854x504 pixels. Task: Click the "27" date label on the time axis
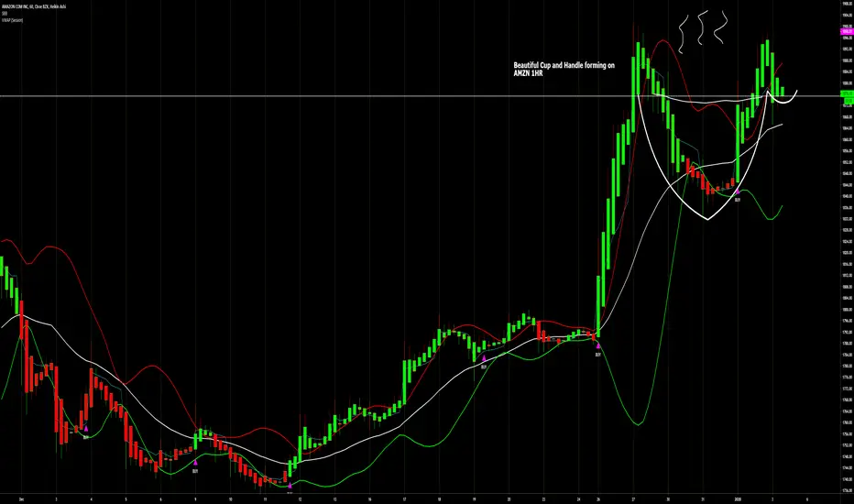point(633,499)
